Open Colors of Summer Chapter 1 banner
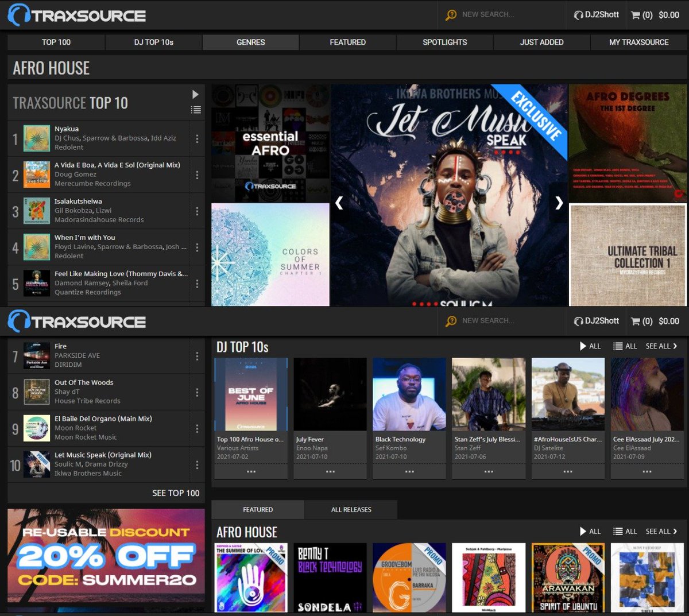 270,254
